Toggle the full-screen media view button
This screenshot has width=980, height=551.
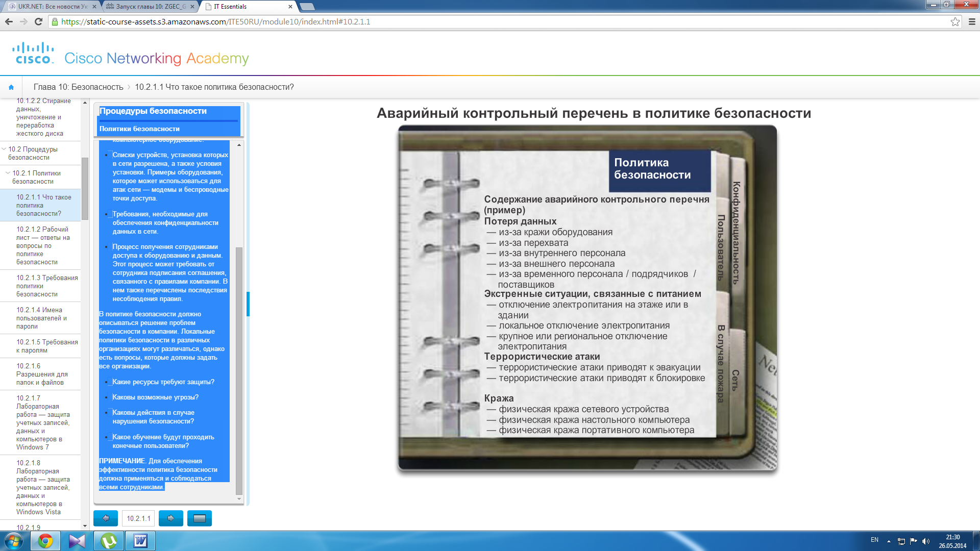tap(200, 518)
